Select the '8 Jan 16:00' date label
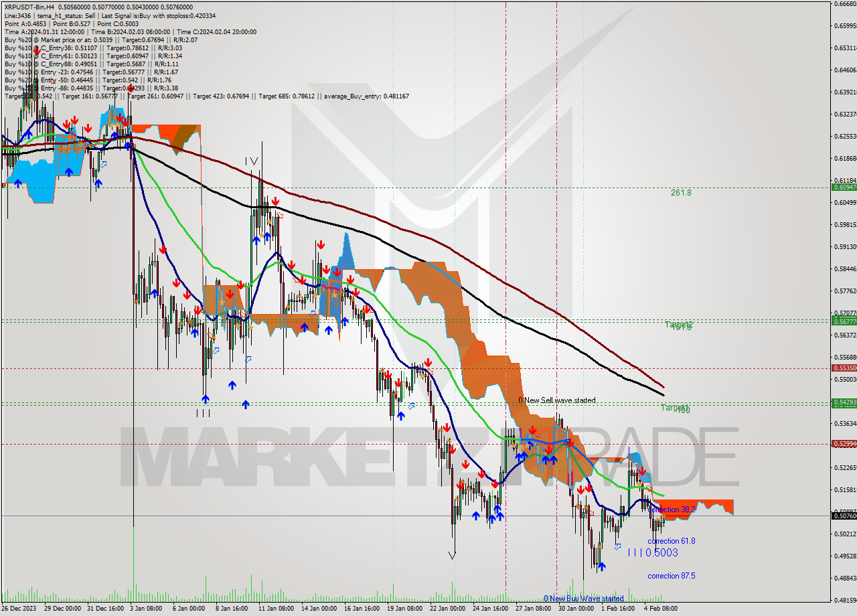This screenshot has width=857, height=616. coord(233,609)
